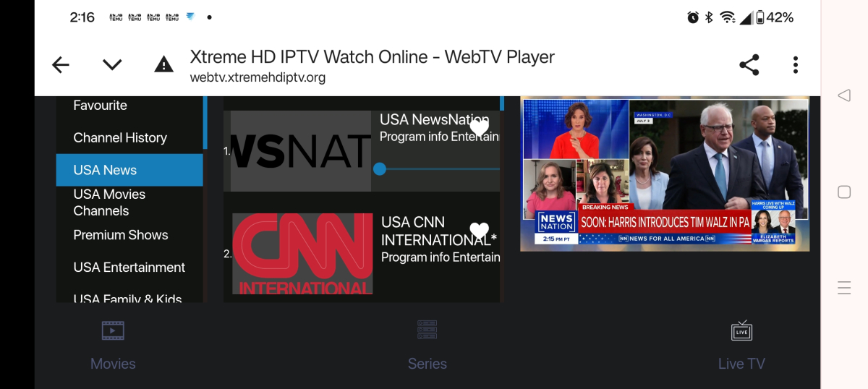
Task: Open USA Movies Channels category
Action: (109, 202)
